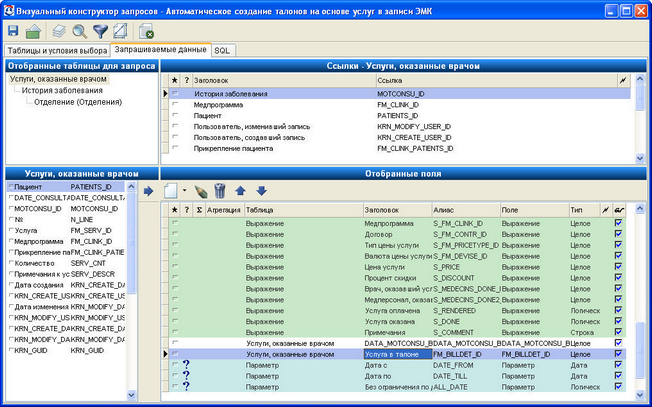Uncheck visibility box in S_PRICE row
This screenshot has height=407, width=652.
click(x=618, y=266)
